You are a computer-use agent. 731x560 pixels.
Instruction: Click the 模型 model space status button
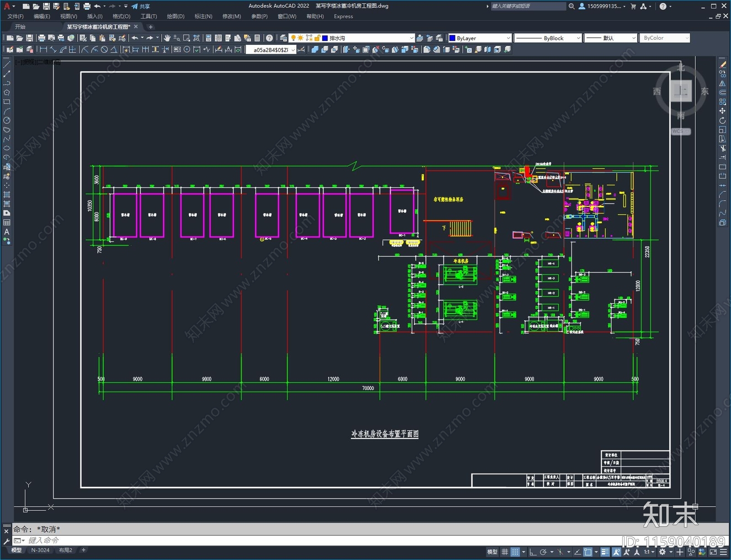pos(492,552)
